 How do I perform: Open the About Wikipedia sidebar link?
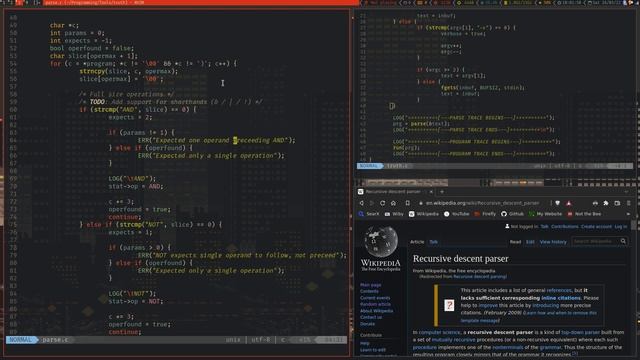[376, 311]
